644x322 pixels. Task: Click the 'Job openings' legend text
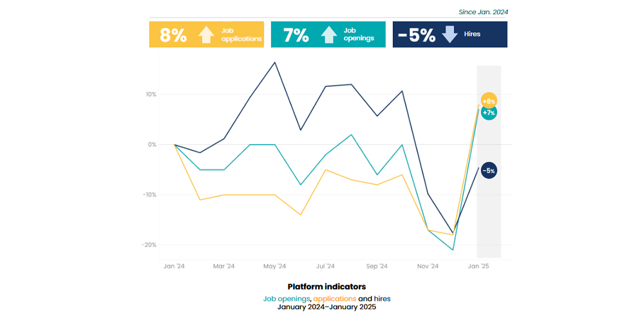point(286,299)
